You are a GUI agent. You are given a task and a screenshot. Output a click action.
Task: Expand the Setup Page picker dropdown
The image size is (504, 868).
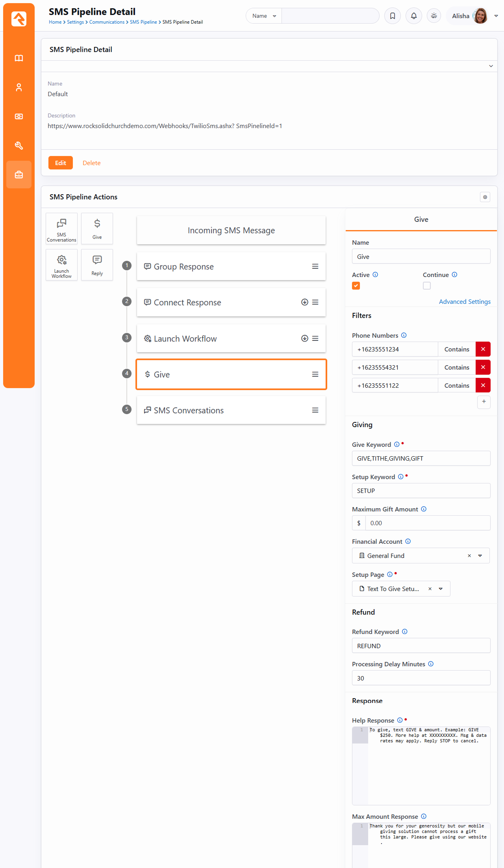click(441, 589)
